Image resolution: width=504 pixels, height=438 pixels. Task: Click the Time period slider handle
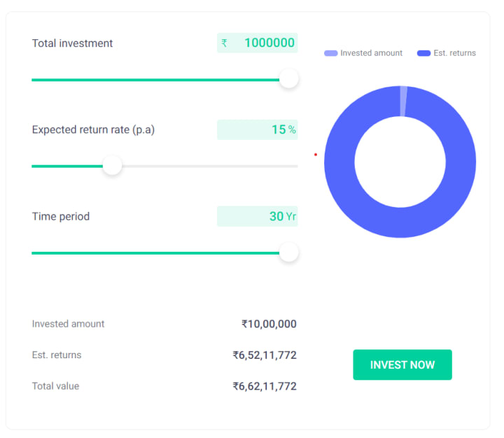click(x=288, y=253)
